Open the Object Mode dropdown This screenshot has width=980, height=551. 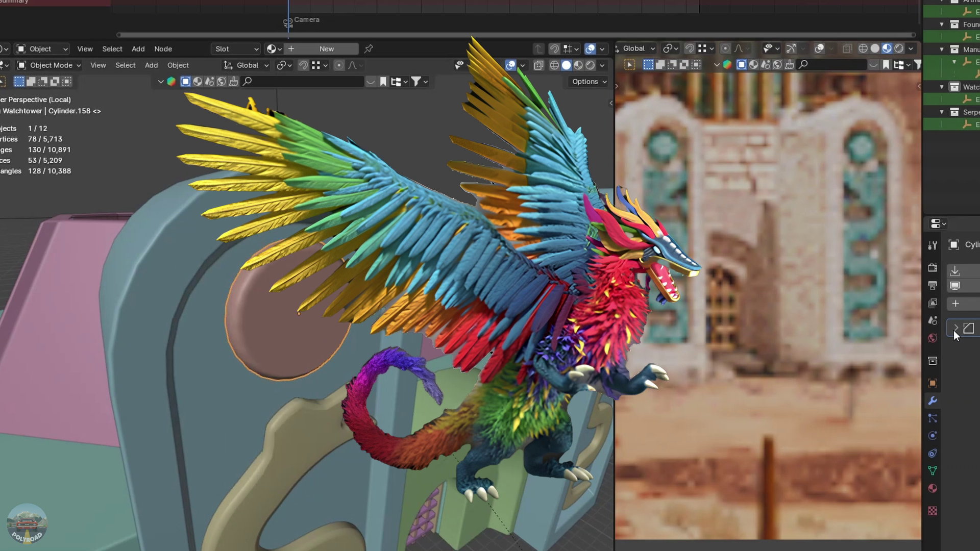pyautogui.click(x=49, y=65)
